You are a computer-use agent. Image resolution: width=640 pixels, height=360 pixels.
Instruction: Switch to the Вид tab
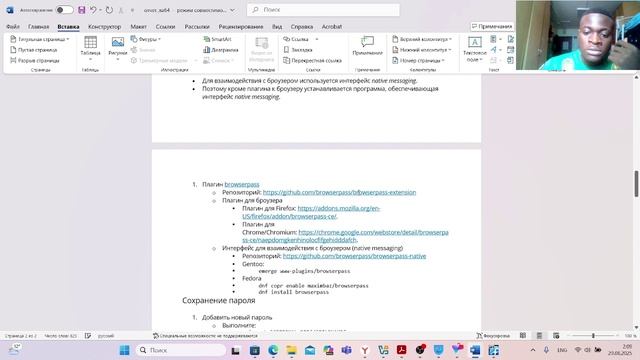(x=277, y=27)
